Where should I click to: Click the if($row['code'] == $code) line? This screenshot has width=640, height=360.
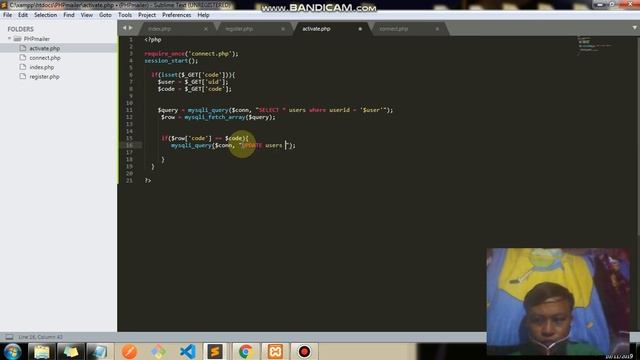(205, 138)
